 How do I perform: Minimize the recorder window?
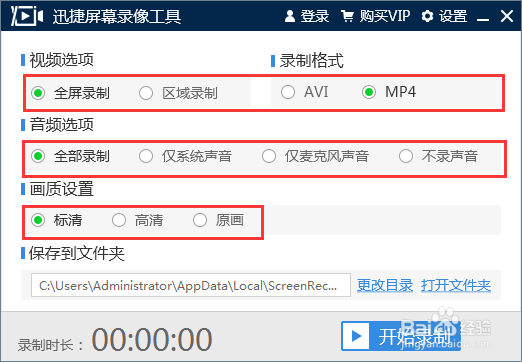point(483,20)
